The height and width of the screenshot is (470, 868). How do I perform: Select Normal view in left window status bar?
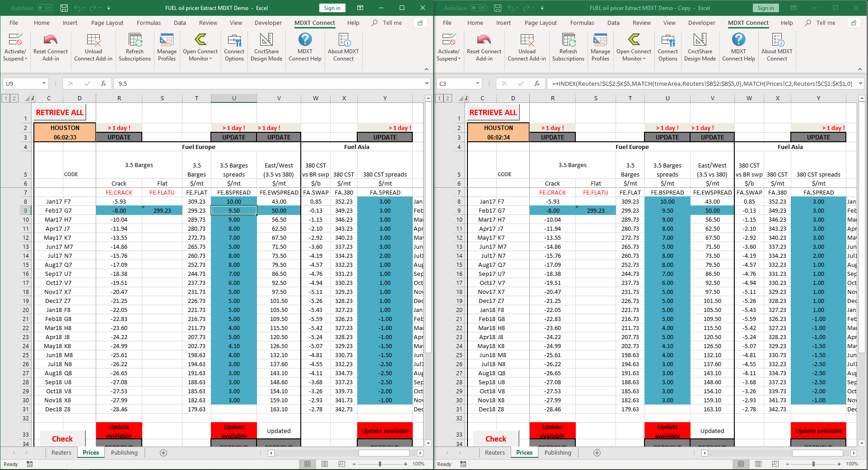tap(307, 464)
